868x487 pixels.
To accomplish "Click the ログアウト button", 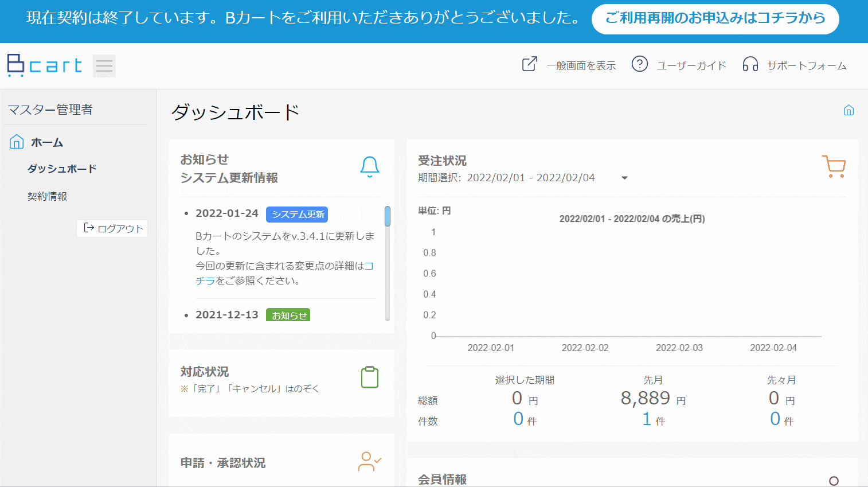I will [x=112, y=228].
